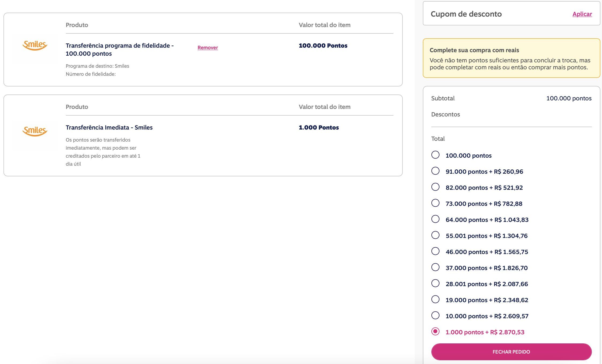The width and height of the screenshot is (602, 364).
Task: Apply a discount coupon via Aplicar
Action: (582, 14)
